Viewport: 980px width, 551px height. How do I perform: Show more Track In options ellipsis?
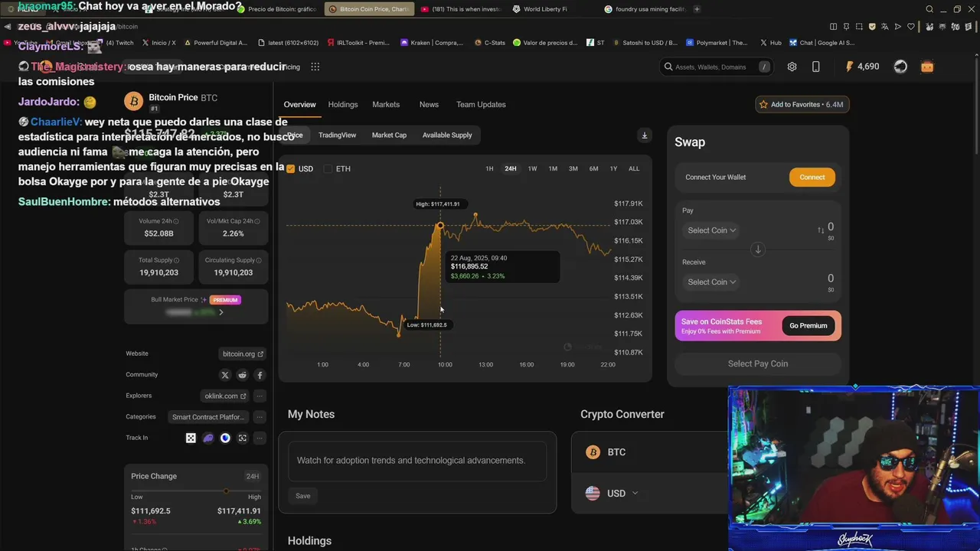point(260,438)
